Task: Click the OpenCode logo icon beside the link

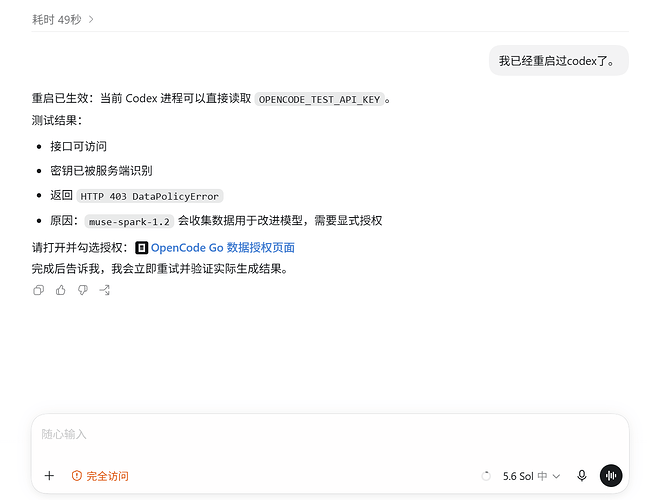Action: [142, 248]
